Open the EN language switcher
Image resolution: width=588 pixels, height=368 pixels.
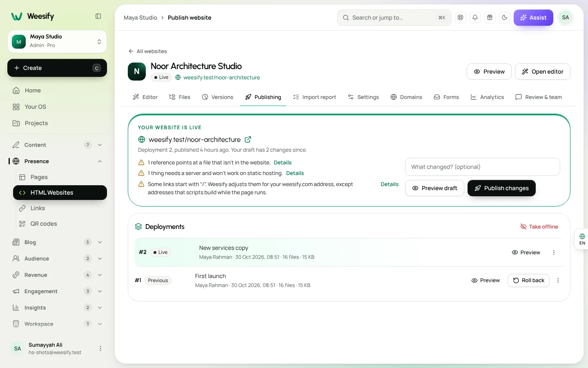[x=582, y=239]
